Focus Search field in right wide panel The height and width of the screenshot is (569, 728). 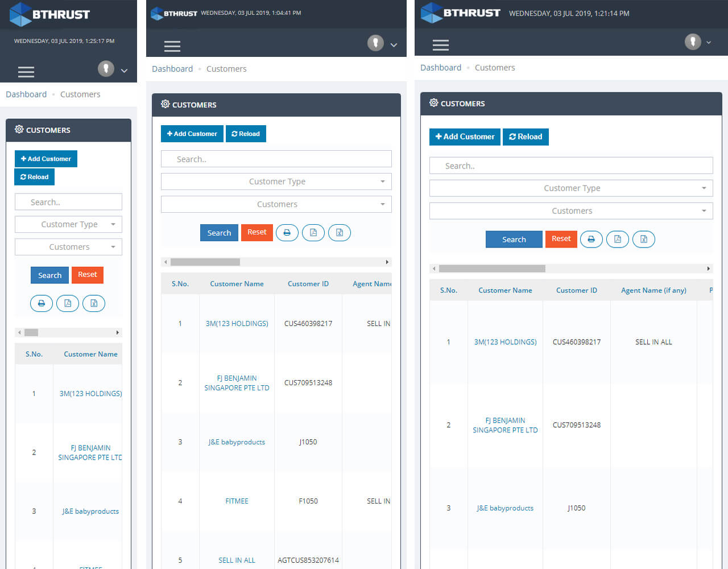click(x=571, y=166)
